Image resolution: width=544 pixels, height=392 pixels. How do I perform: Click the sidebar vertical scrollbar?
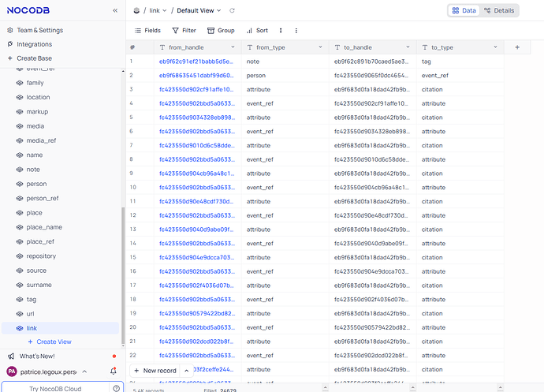[123, 274]
